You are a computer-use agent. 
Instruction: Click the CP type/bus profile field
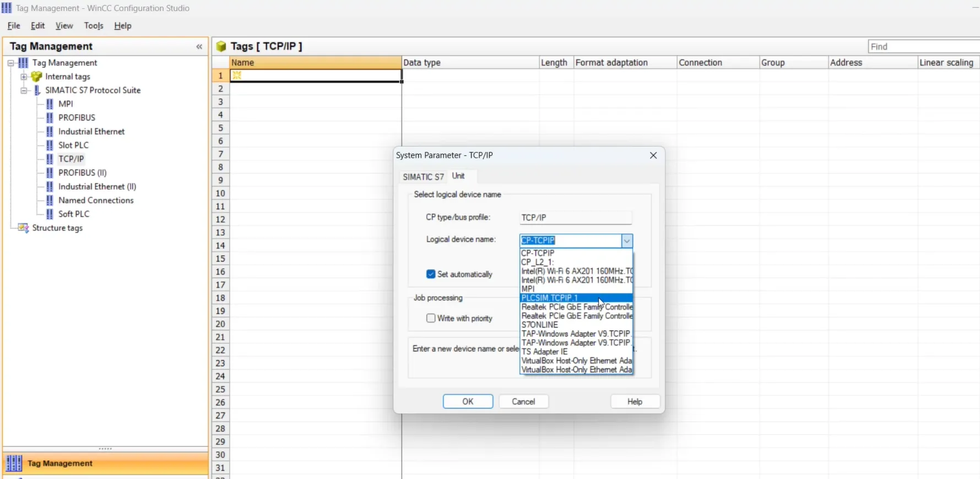point(576,217)
